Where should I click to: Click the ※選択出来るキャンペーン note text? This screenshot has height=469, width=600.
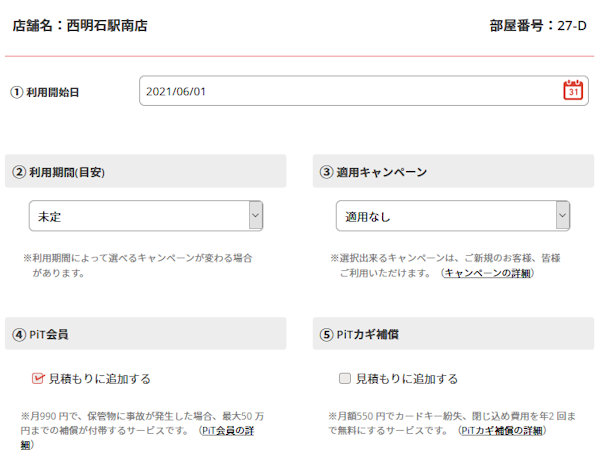pos(445,265)
